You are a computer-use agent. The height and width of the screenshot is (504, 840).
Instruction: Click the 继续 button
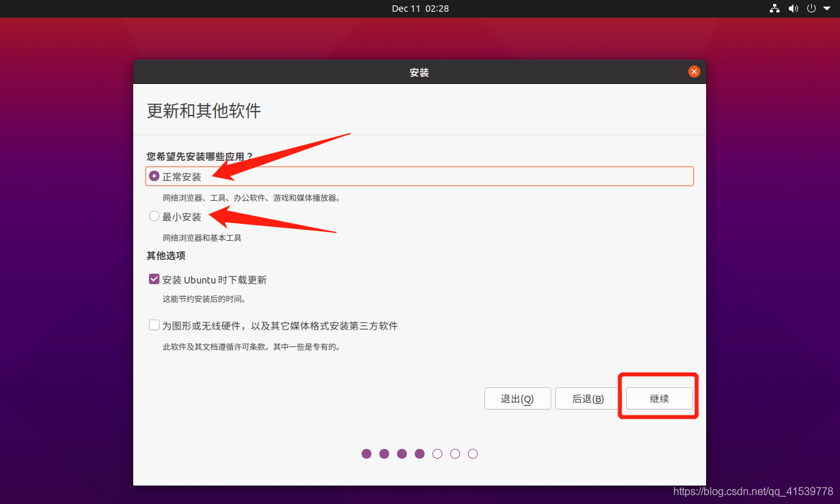658,398
